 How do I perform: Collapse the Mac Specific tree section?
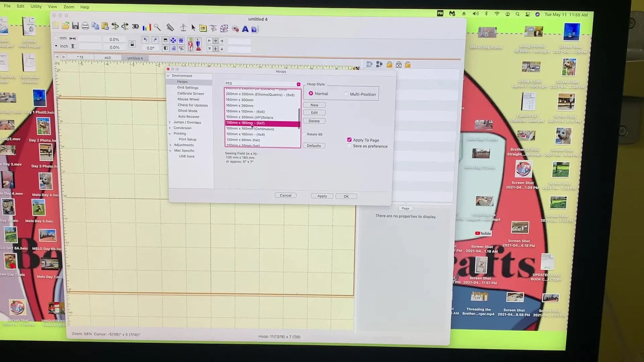pos(170,150)
